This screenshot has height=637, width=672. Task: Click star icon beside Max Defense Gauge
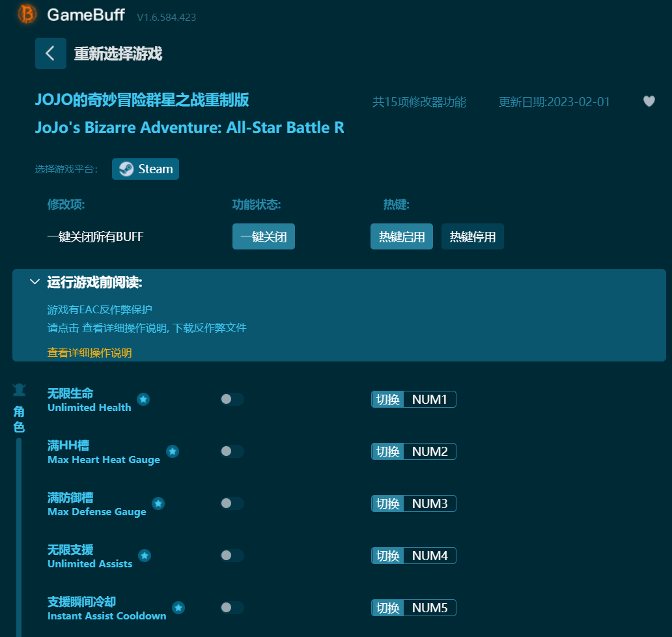click(x=158, y=503)
